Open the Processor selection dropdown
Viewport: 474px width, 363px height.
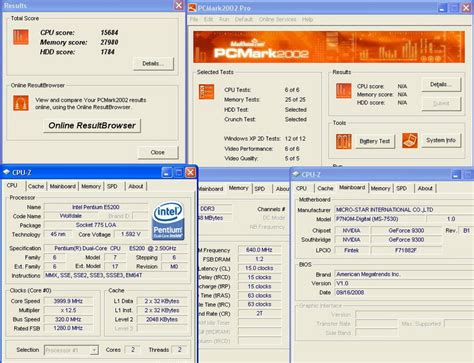(71, 350)
